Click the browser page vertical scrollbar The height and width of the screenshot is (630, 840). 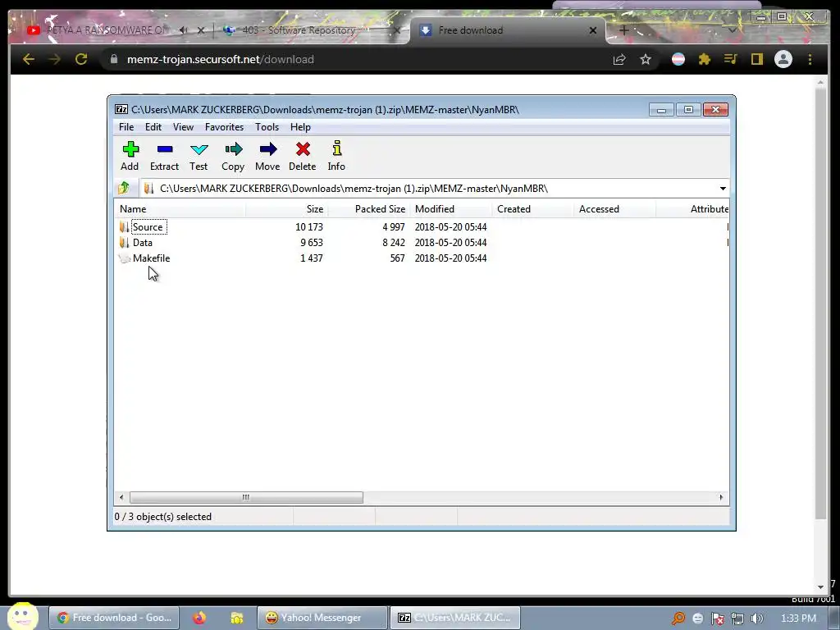(820, 303)
